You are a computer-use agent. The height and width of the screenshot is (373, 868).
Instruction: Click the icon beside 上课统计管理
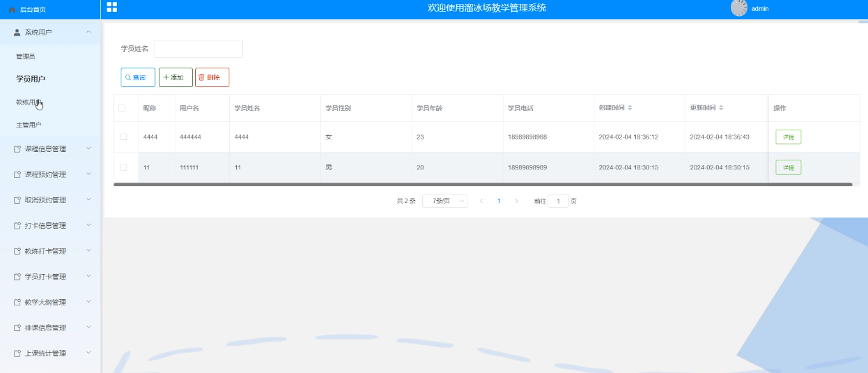point(17,353)
